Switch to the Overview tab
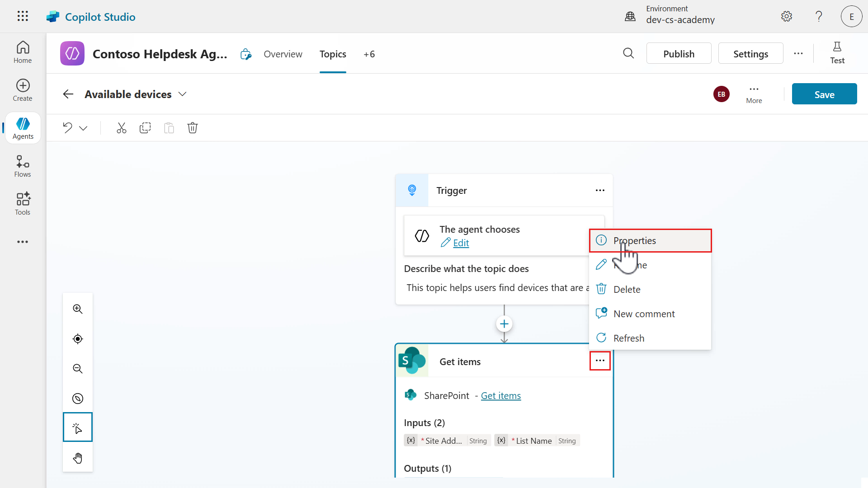The height and width of the screenshot is (488, 868). (x=283, y=54)
